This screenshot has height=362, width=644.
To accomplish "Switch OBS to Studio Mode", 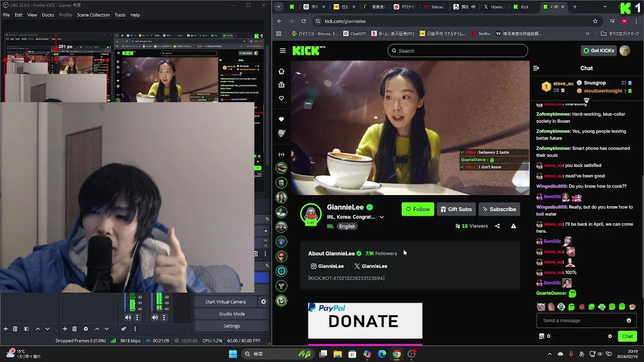I will [232, 314].
